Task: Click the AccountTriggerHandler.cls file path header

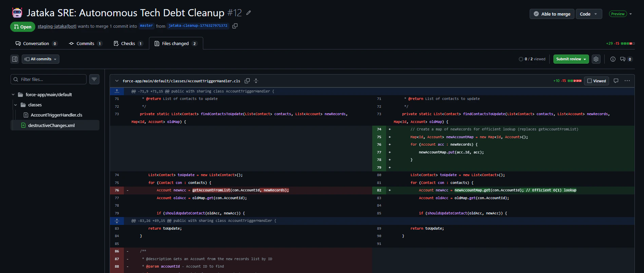Action: pyautogui.click(x=181, y=81)
